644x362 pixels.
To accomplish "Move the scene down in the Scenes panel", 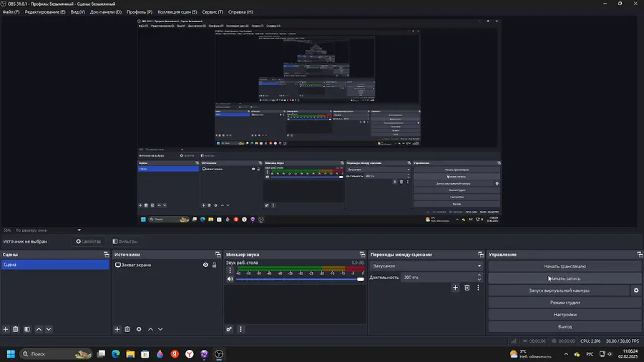I will pos(49,329).
